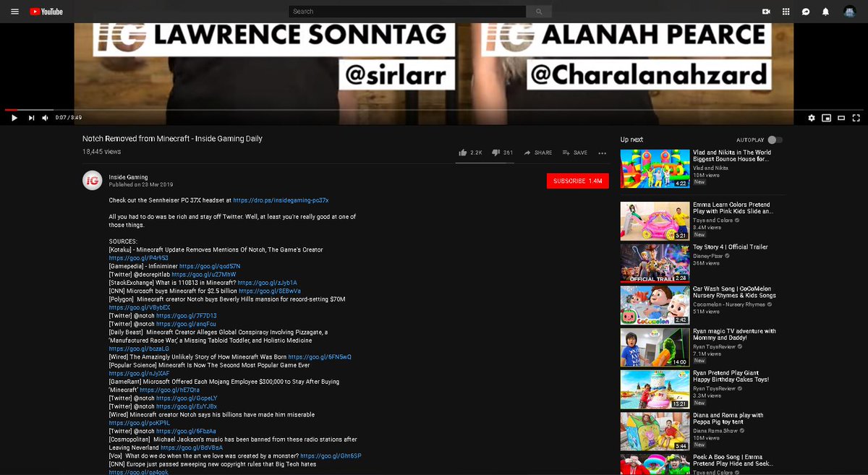Open the Gamepedia Infiniminer goo.gl link
The width and height of the screenshot is (868, 475).
[210, 266]
